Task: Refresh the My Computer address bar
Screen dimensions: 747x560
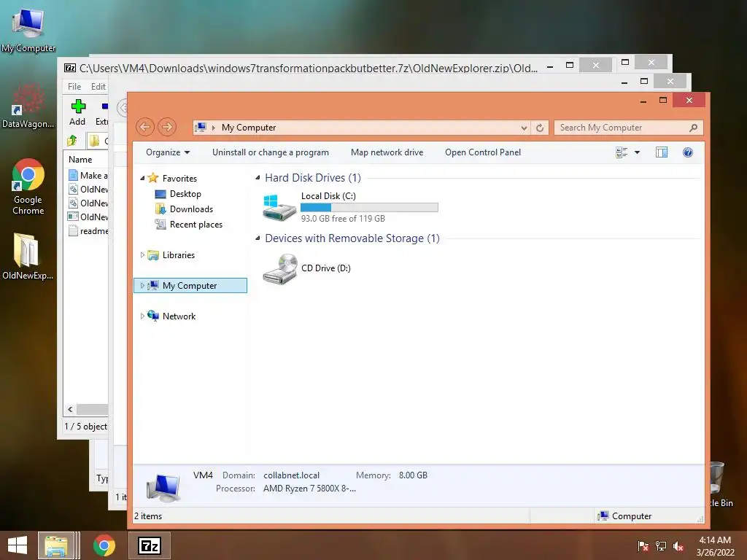Action: [x=540, y=128]
